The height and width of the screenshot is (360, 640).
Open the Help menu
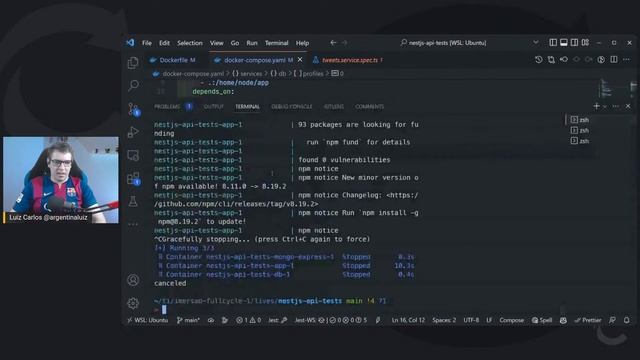click(x=302, y=43)
